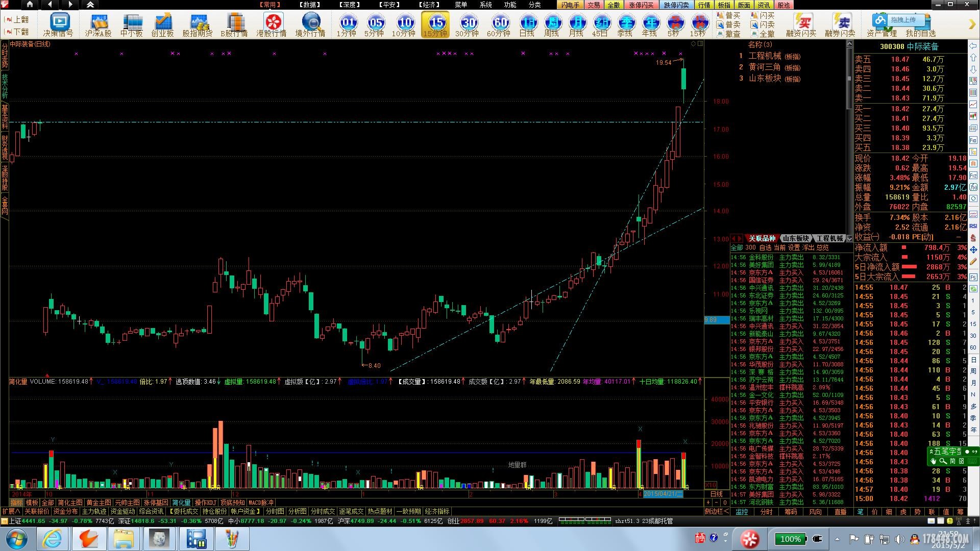Select 普卖 normal sell option
Screen dimensions: 980x551
click(729, 24)
